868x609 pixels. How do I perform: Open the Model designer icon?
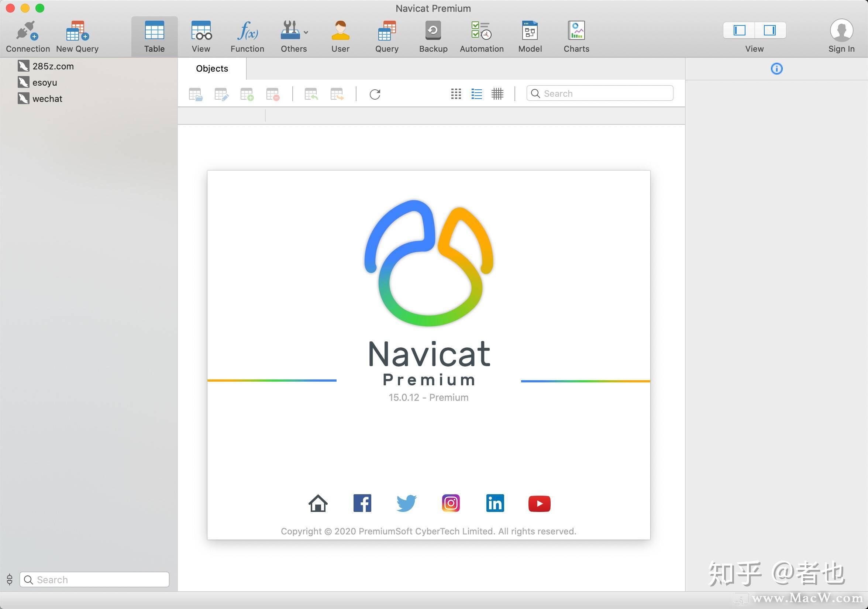[530, 36]
